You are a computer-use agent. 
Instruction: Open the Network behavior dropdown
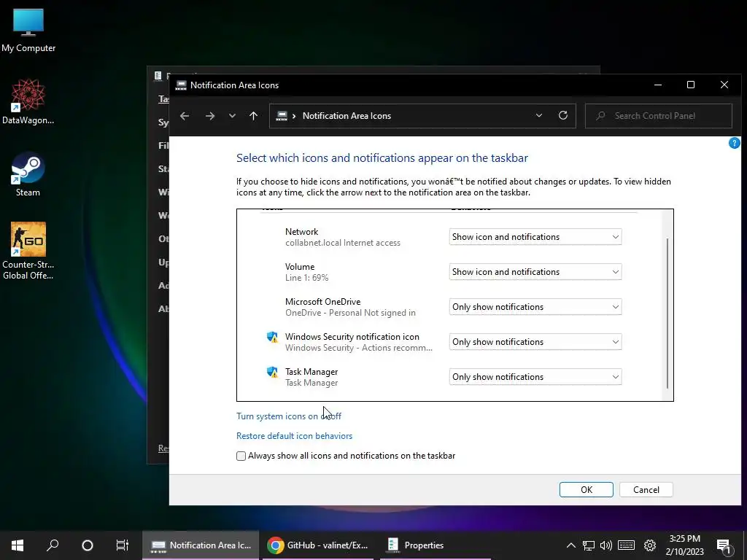535,237
